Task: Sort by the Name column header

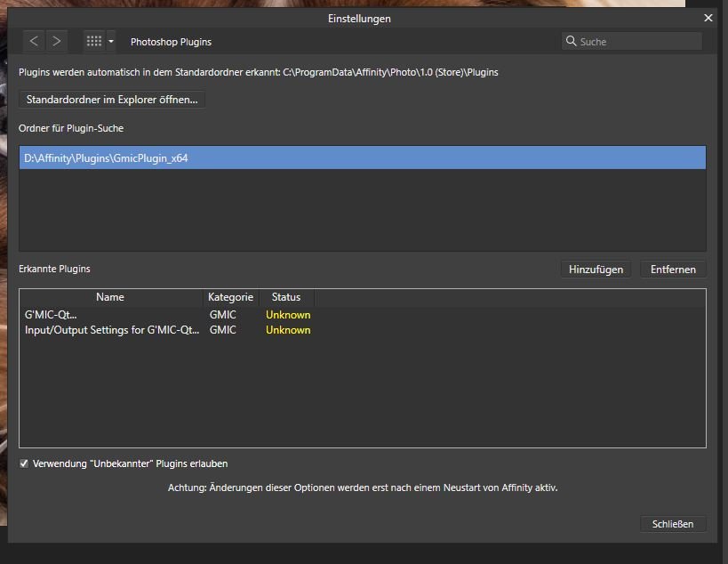Action: coord(110,297)
